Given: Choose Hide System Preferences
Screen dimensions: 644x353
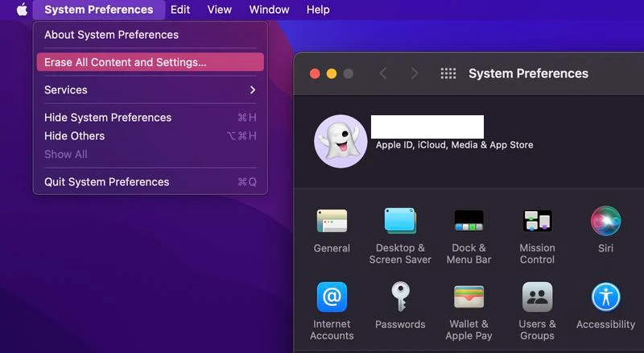Looking at the screenshot, I should coord(151,117).
